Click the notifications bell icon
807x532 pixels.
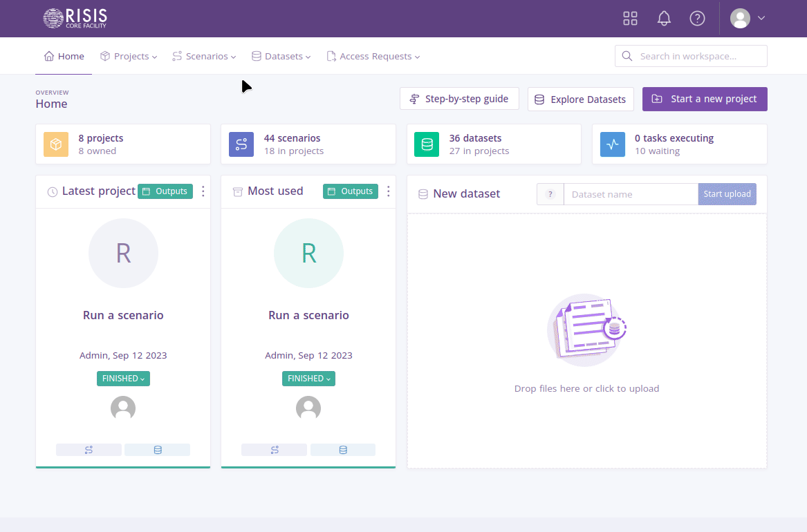click(x=664, y=19)
